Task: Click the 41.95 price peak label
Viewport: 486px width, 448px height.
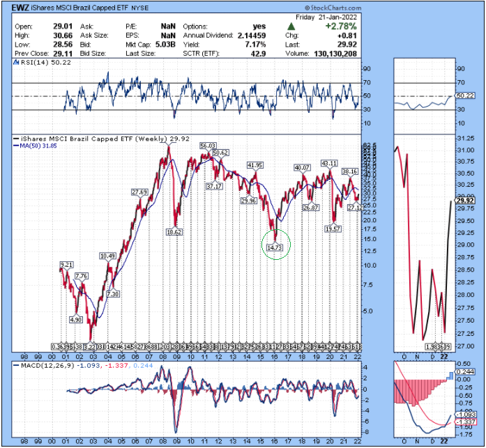Action: click(255, 165)
